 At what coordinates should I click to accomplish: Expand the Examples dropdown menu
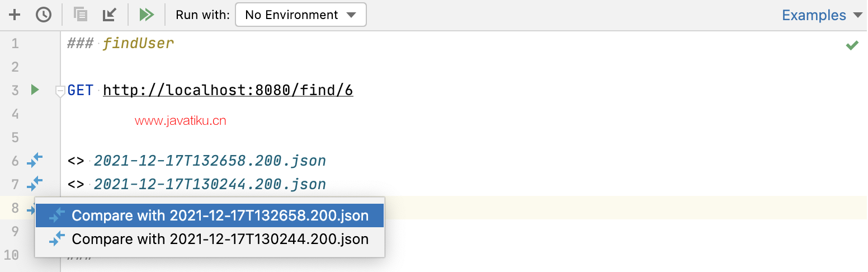tap(822, 15)
